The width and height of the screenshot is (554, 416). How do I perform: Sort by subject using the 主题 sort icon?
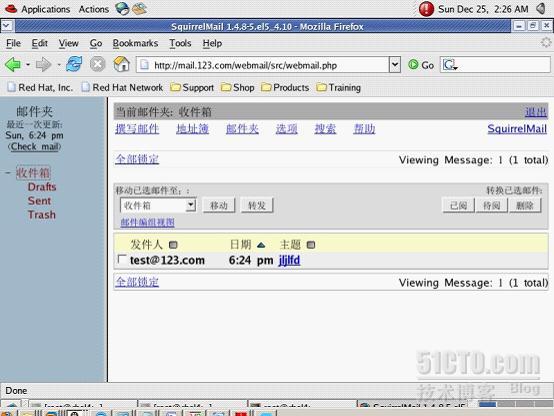pos(311,245)
